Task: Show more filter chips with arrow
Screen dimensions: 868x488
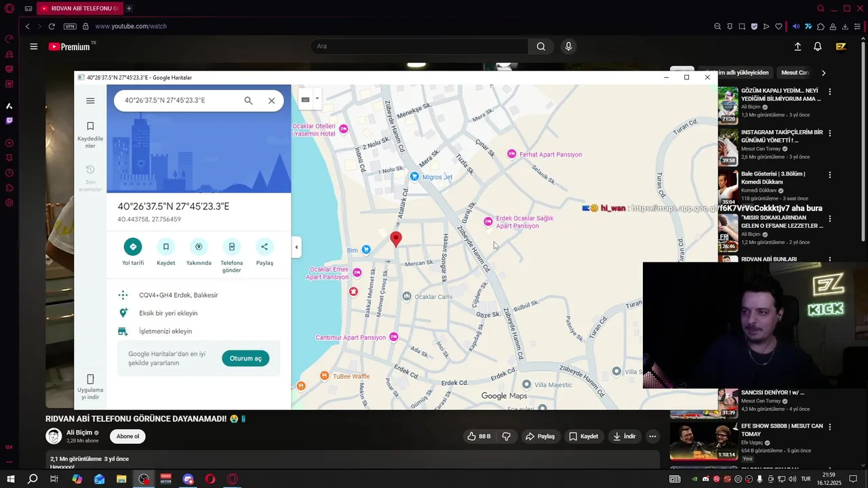Action: pyautogui.click(x=823, y=73)
